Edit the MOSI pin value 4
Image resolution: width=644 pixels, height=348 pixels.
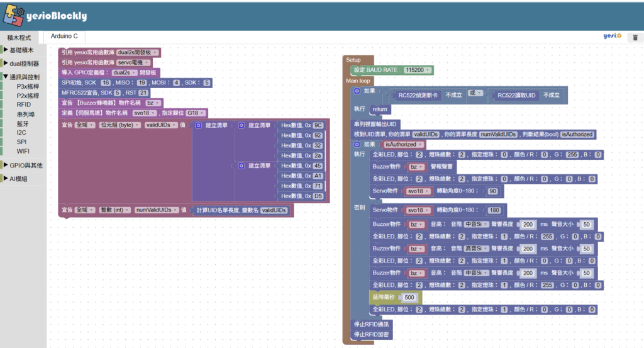[x=176, y=82]
